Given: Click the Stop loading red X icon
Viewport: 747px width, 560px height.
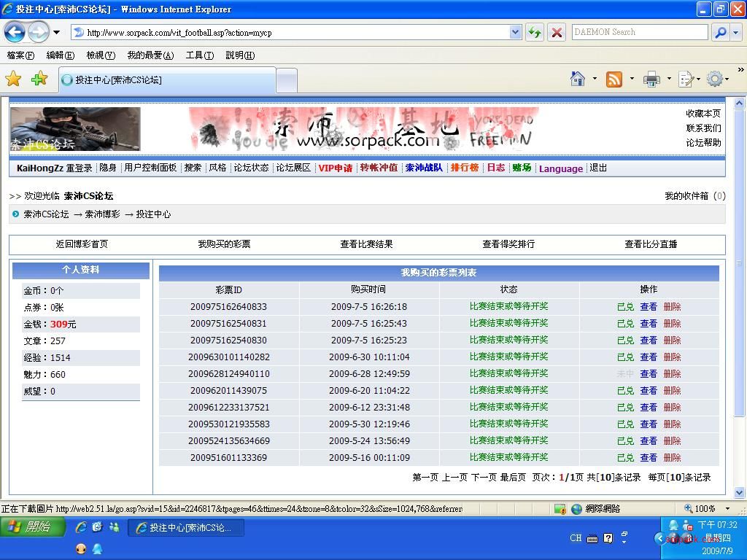Looking at the screenshot, I should (x=557, y=32).
